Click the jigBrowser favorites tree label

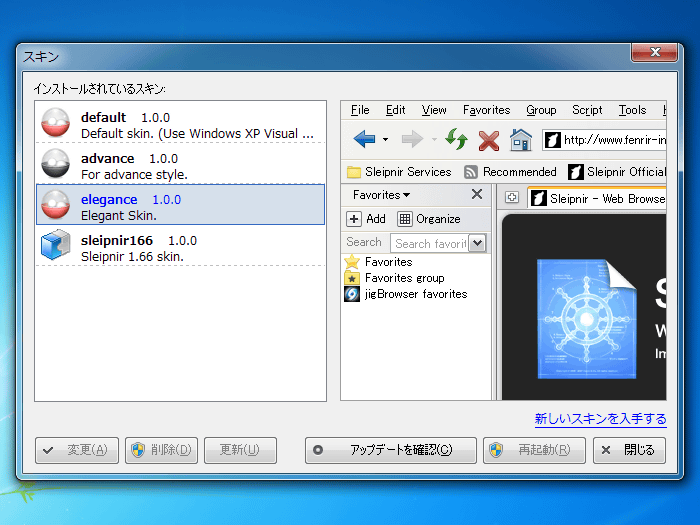point(416,294)
